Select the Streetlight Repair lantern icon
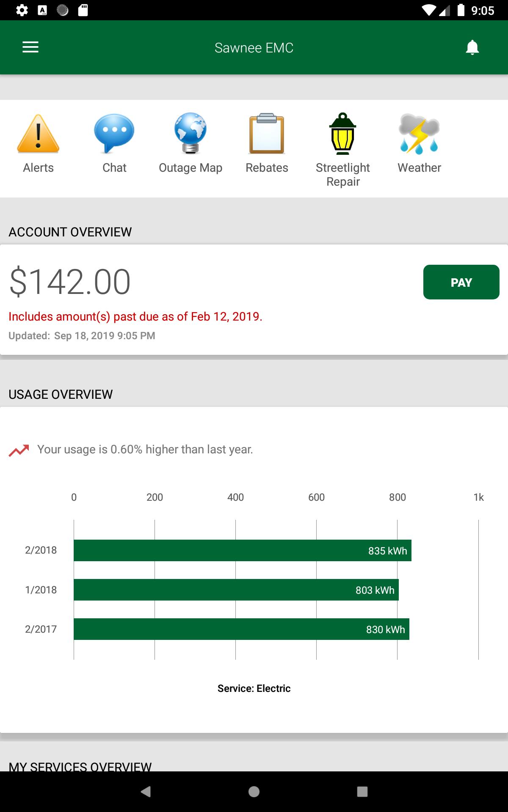Screen dimensions: 508x812 [343, 134]
